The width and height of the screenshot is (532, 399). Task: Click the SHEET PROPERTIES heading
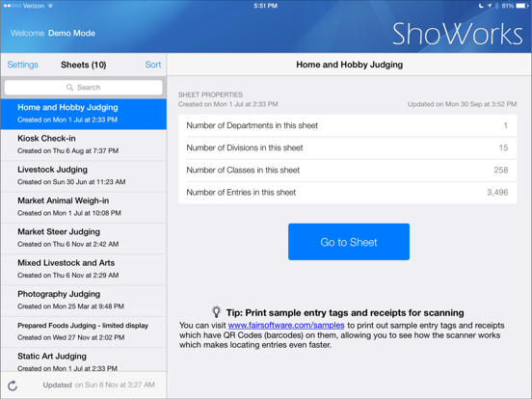210,94
